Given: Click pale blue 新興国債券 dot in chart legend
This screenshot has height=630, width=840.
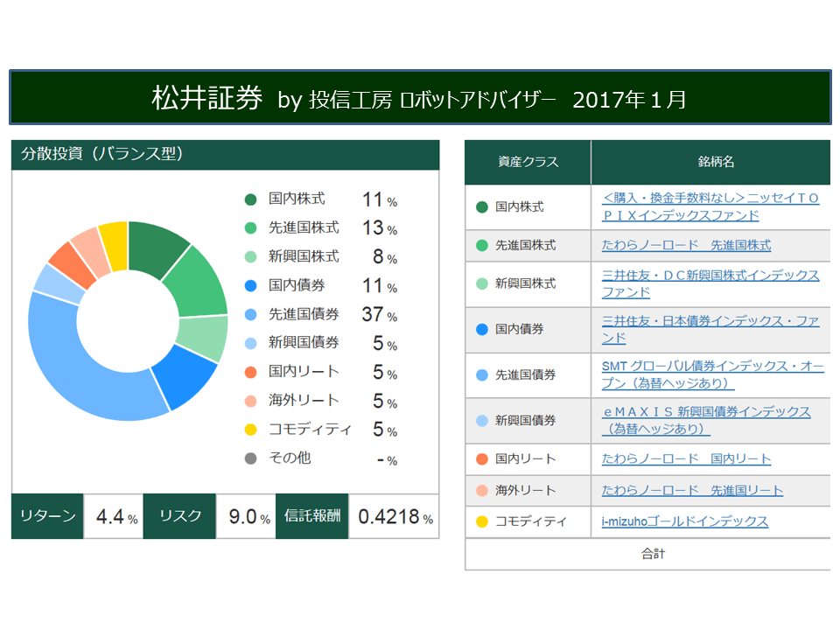Looking at the screenshot, I should pyautogui.click(x=250, y=343).
